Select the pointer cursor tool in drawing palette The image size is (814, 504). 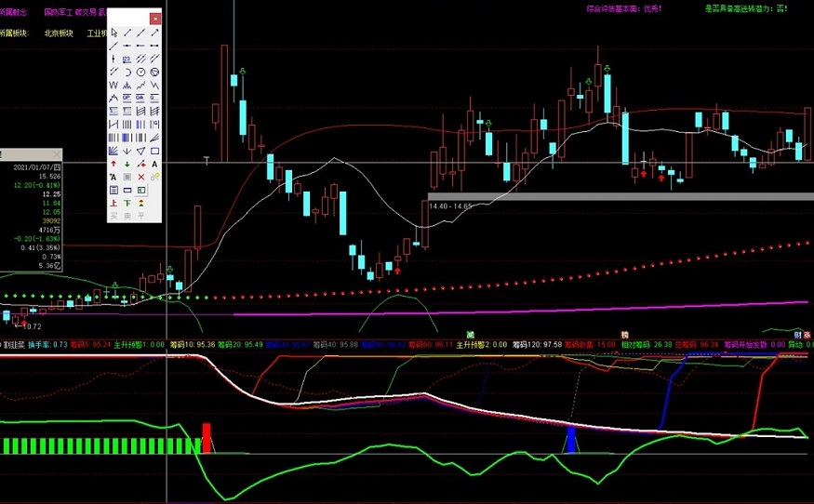[113, 33]
